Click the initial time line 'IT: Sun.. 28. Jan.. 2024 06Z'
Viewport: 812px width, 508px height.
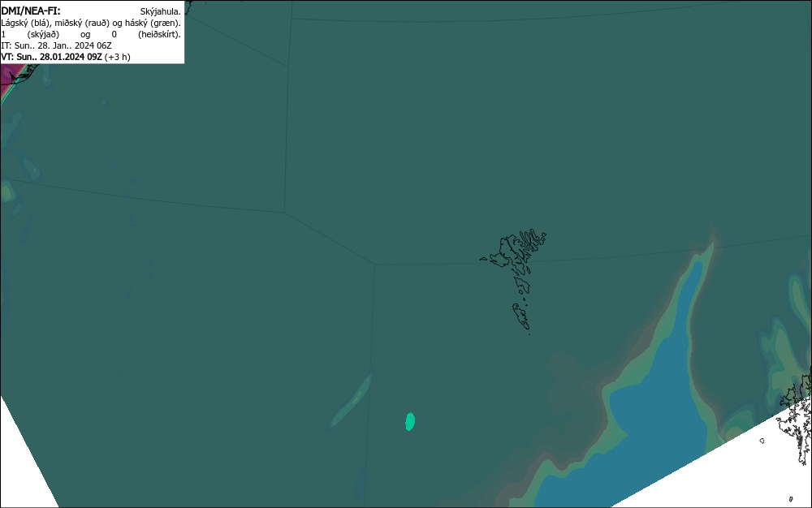pyautogui.click(x=56, y=45)
